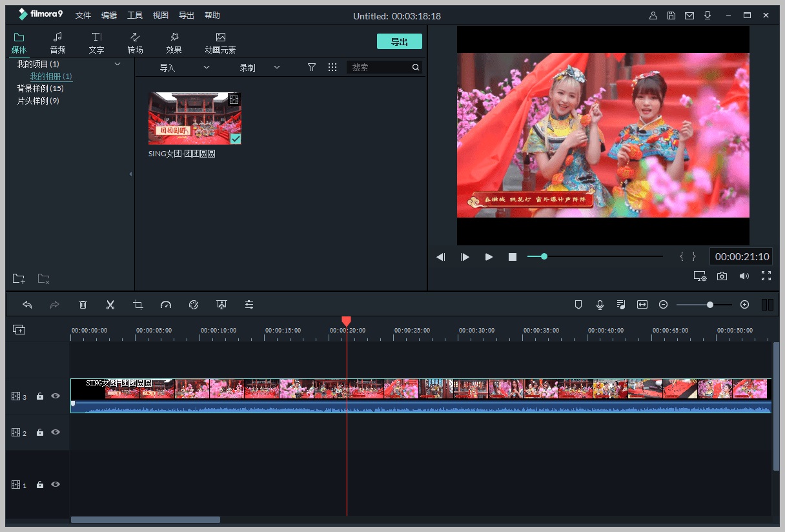Viewport: 785px width, 532px height.
Task: Toggle visibility of track 3
Action: (x=56, y=396)
